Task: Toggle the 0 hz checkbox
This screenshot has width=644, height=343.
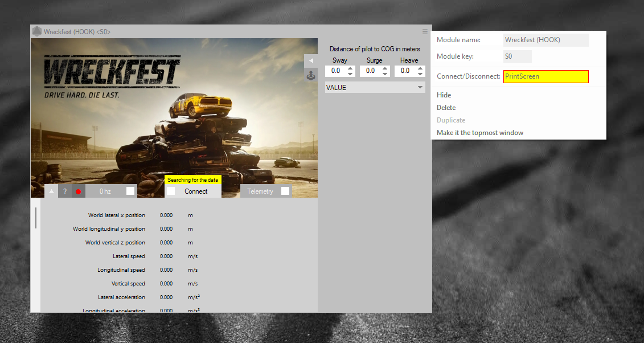Action: (x=130, y=191)
